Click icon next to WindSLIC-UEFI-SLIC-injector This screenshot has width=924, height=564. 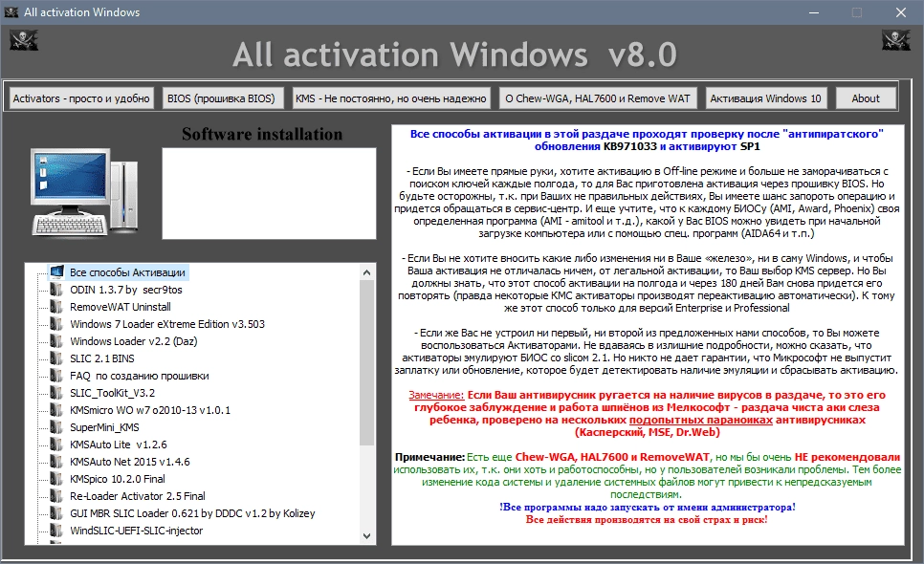[x=56, y=531]
